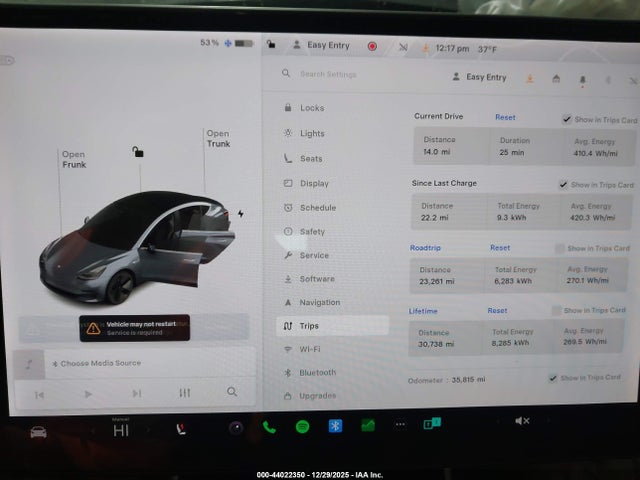640x480 pixels.
Task: Open the media search magnifier icon
Action: (x=232, y=392)
